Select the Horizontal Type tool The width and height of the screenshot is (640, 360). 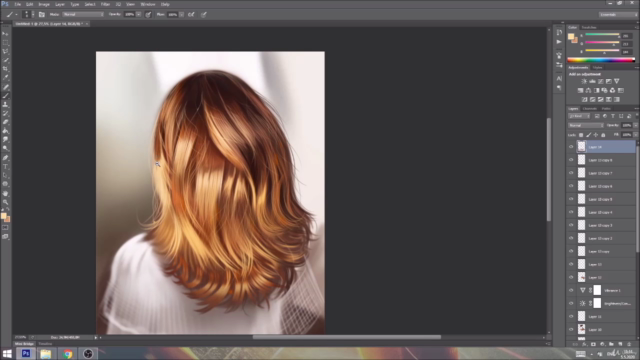click(x=5, y=167)
